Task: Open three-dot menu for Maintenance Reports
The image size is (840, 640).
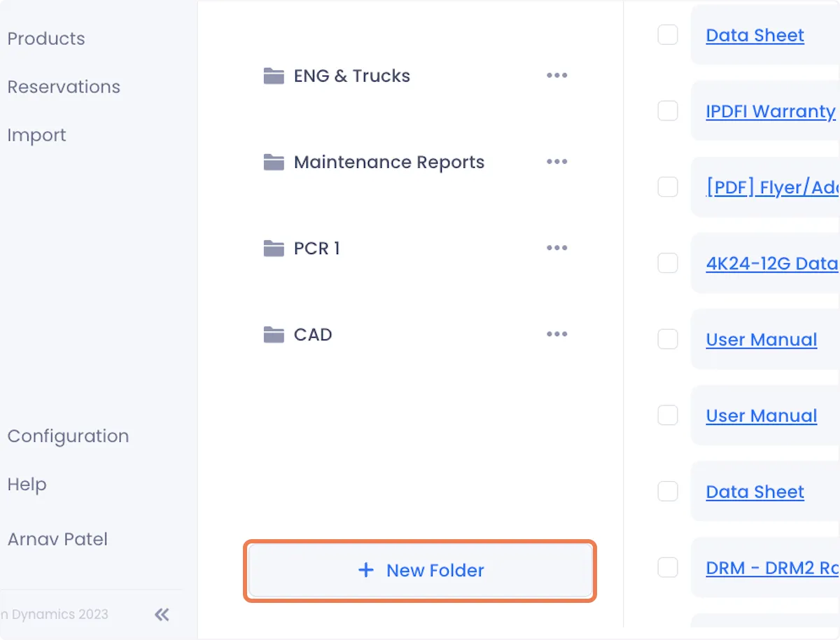Action: [557, 162]
